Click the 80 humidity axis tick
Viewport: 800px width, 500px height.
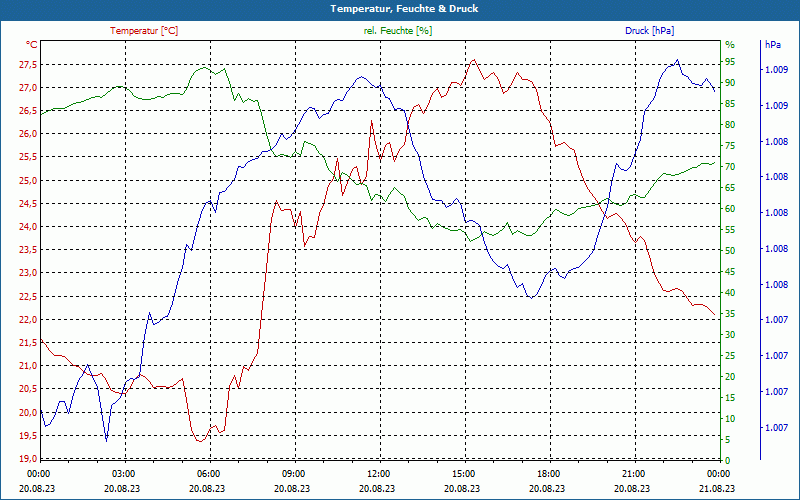730,125
